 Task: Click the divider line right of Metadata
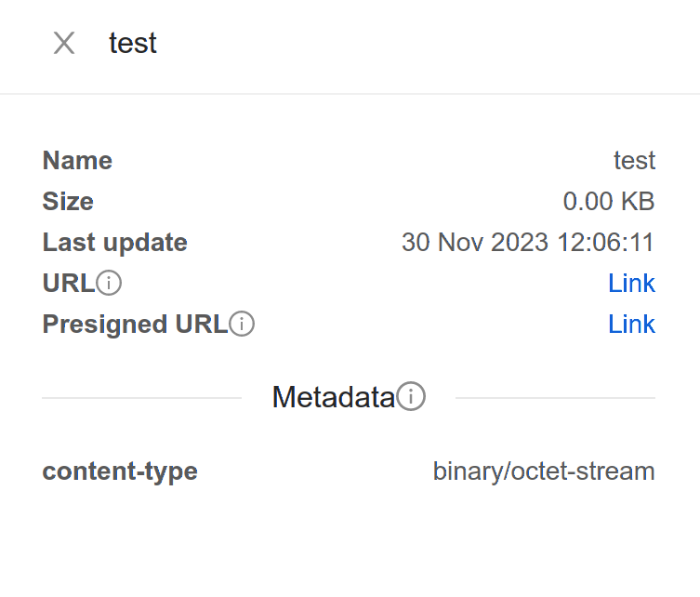point(555,398)
